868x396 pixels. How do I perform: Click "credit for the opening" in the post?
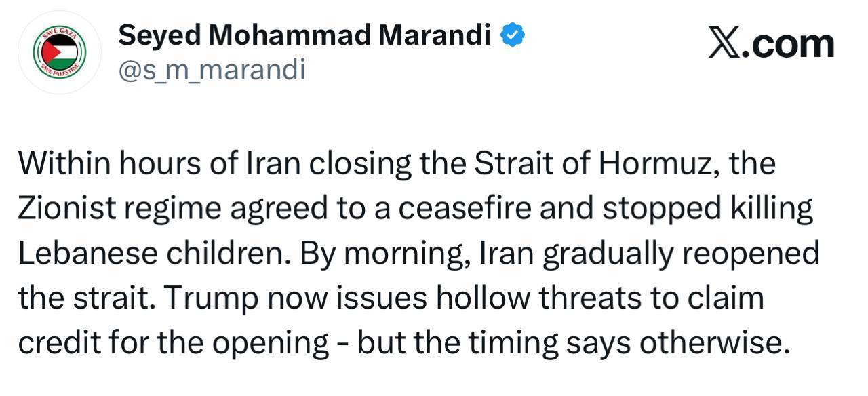pyautogui.click(x=172, y=344)
